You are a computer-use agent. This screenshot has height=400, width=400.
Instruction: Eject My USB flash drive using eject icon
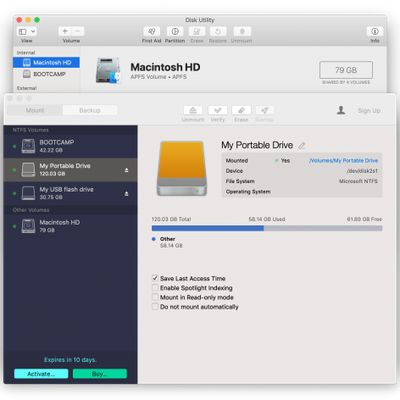coord(126,194)
